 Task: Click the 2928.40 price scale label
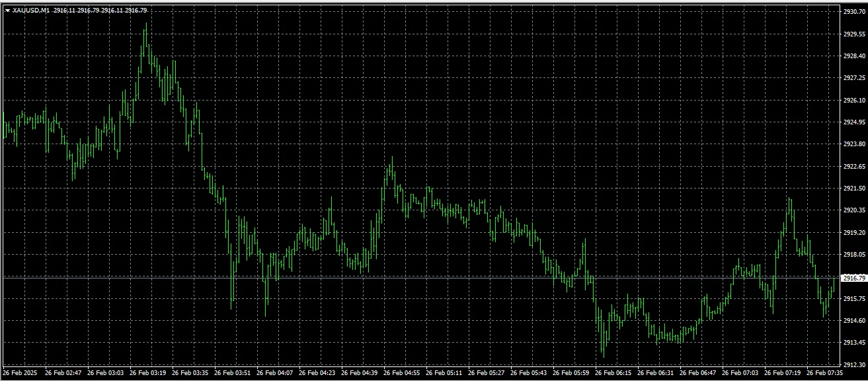click(855, 56)
